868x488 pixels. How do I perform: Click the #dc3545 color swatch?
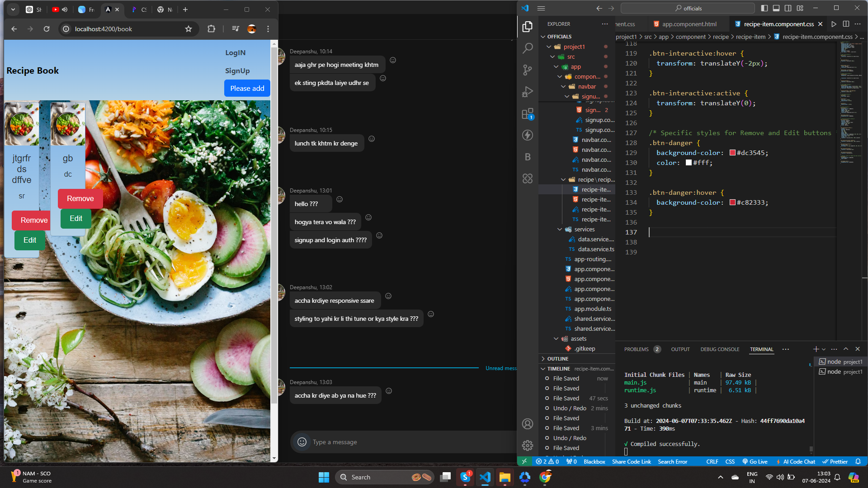tap(732, 153)
